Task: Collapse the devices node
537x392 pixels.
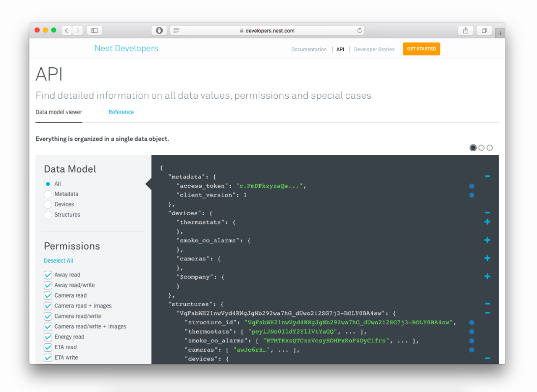Action: (x=487, y=213)
